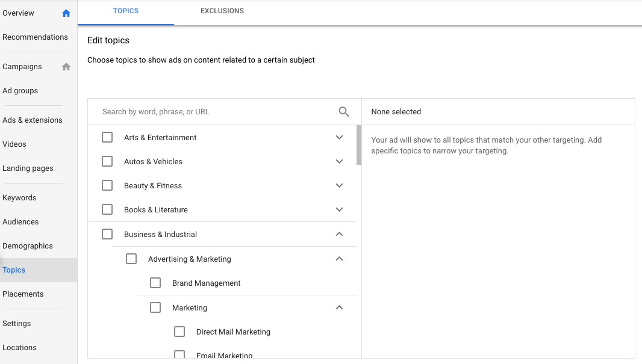Enable the Direct Mail Marketing checkbox

point(179,332)
